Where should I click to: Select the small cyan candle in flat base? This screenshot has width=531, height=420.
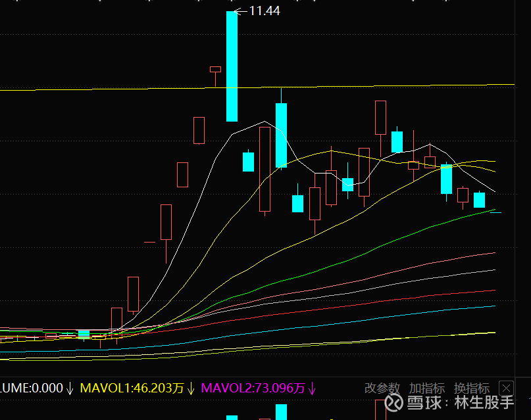pos(84,335)
